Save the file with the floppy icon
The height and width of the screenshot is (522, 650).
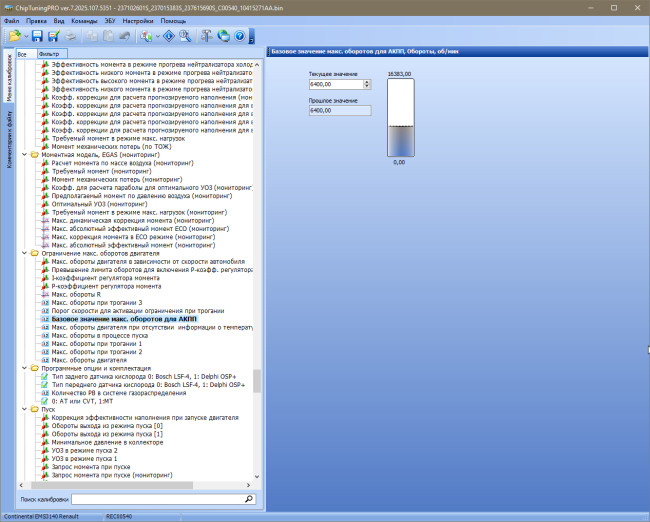[x=37, y=36]
